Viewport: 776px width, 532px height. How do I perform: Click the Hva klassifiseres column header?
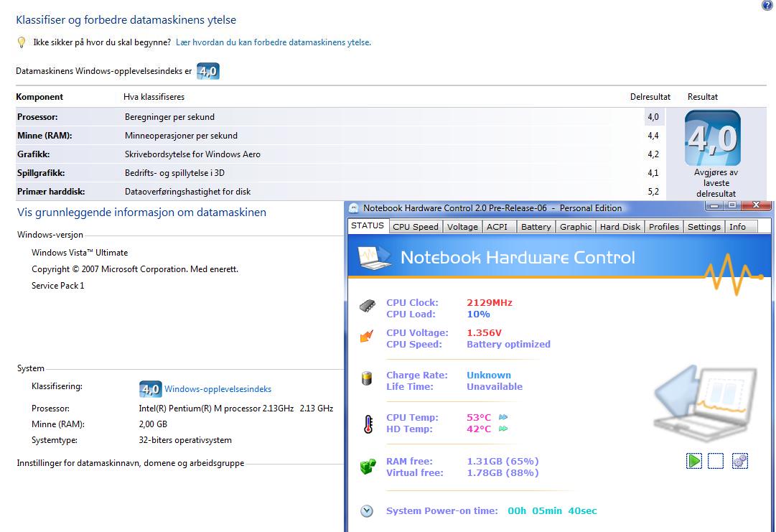154,97
